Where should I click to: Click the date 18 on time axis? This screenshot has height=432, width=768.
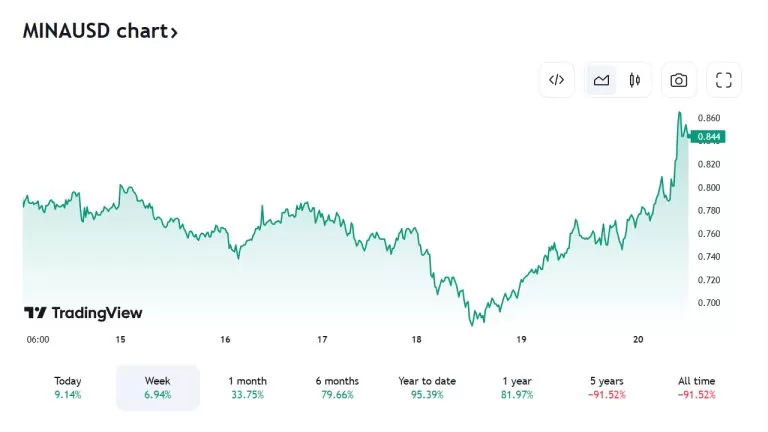coord(417,340)
